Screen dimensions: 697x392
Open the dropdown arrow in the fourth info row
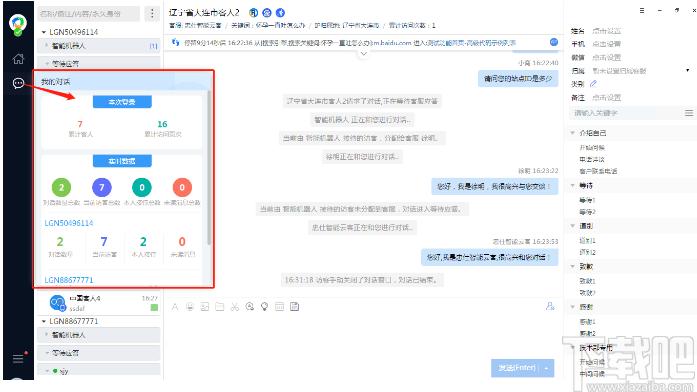click(688, 71)
